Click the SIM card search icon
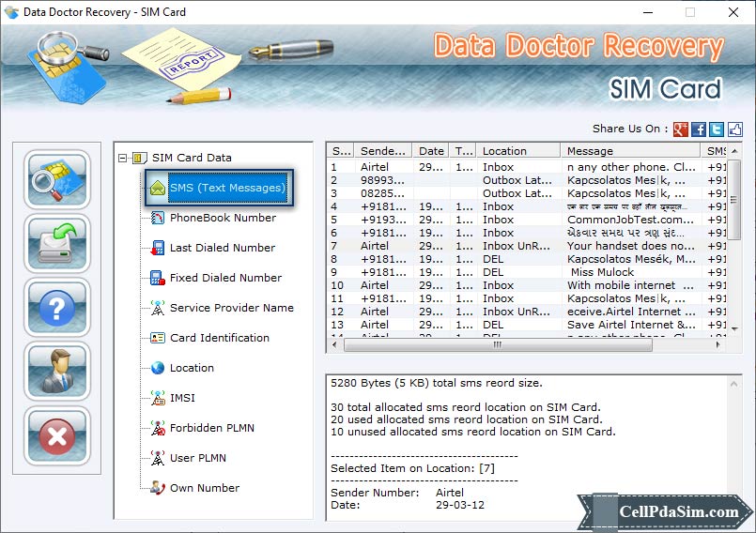This screenshot has height=533, width=756. [x=57, y=179]
